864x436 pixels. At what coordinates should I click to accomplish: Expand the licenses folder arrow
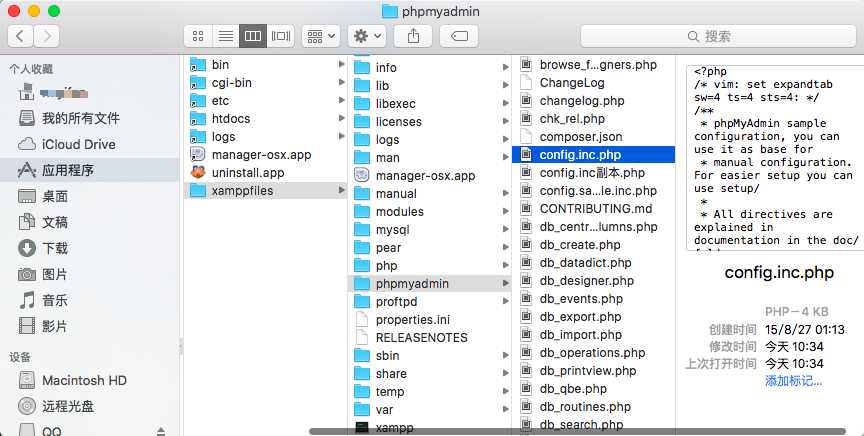pos(505,121)
